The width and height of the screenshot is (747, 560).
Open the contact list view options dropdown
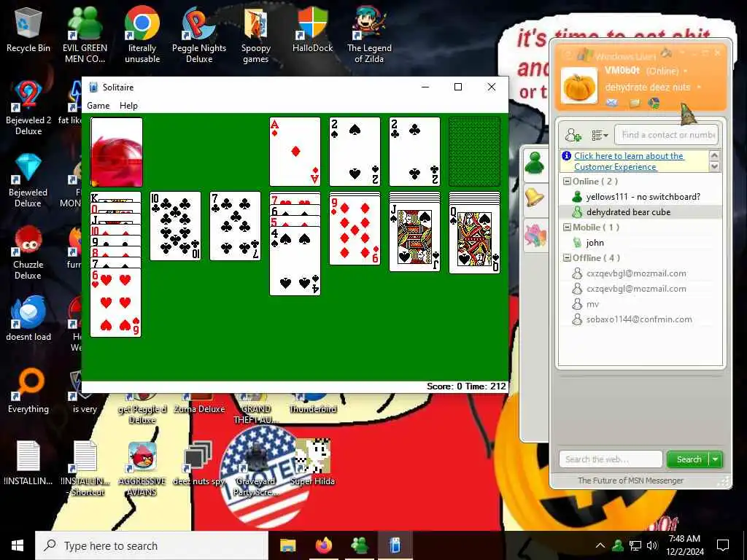click(600, 135)
